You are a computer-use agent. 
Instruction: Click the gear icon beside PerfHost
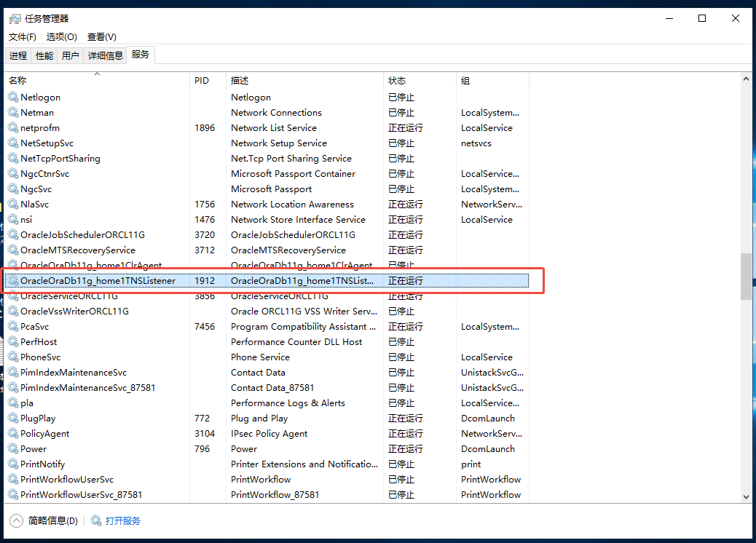click(13, 341)
